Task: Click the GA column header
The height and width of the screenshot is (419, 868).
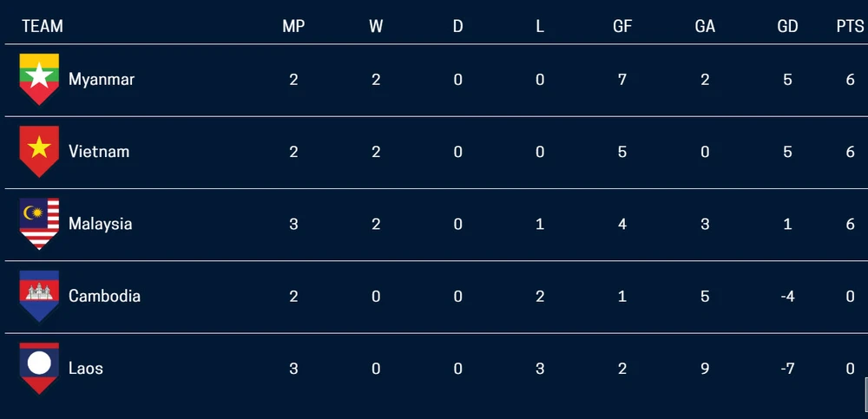Action: click(x=705, y=26)
